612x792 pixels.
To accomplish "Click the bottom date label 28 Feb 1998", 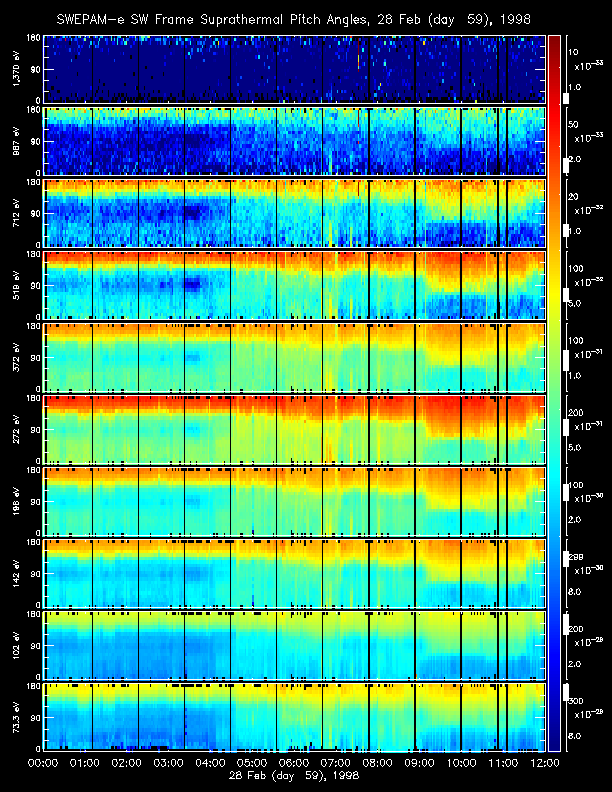I will pyautogui.click(x=294, y=775).
